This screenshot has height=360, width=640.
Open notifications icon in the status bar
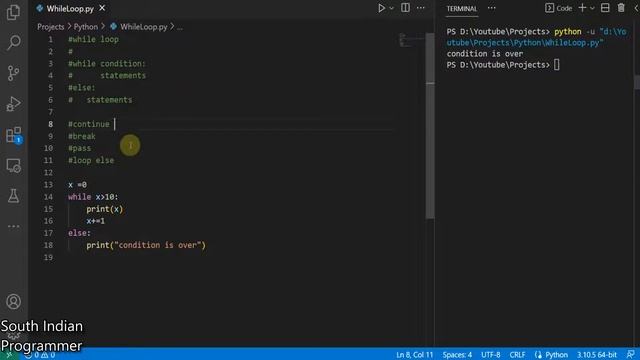click(x=631, y=354)
